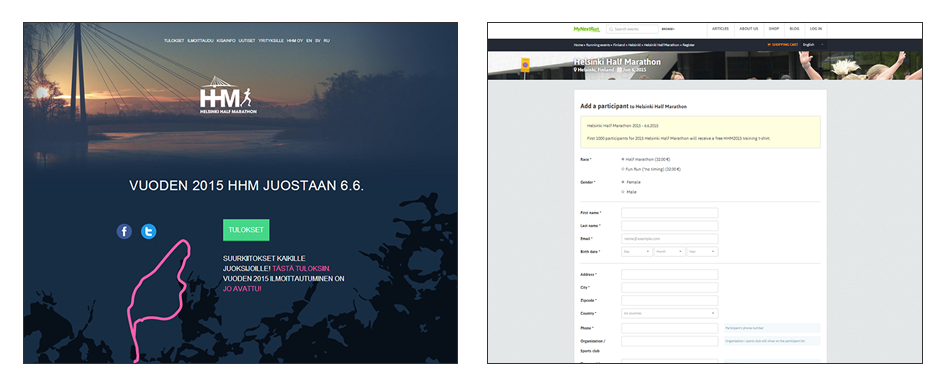
Task: Open the Twitter icon link
Action: point(148,231)
